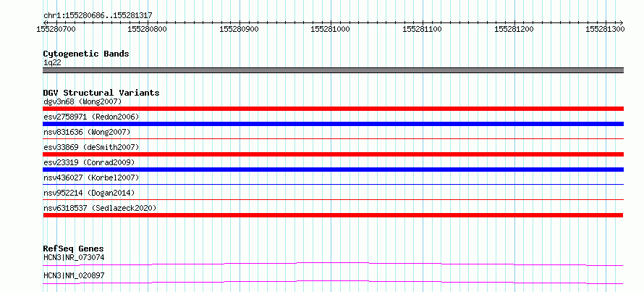Click ruler tick label 155281000
Screen dimensions: 644x292
tap(330, 29)
